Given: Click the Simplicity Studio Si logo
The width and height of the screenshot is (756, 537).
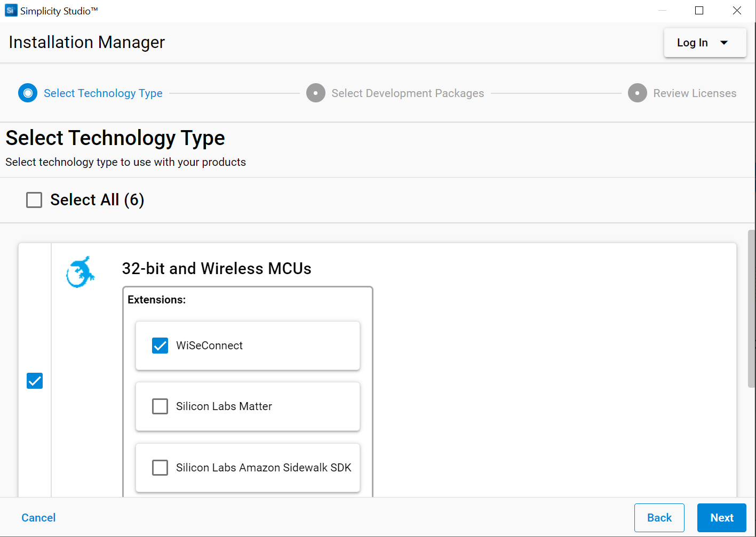Looking at the screenshot, I should (11, 10).
